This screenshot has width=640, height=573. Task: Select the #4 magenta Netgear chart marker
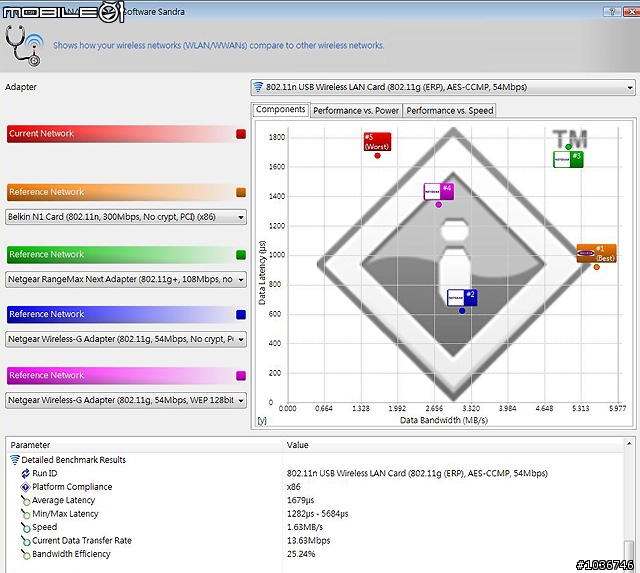(x=438, y=192)
